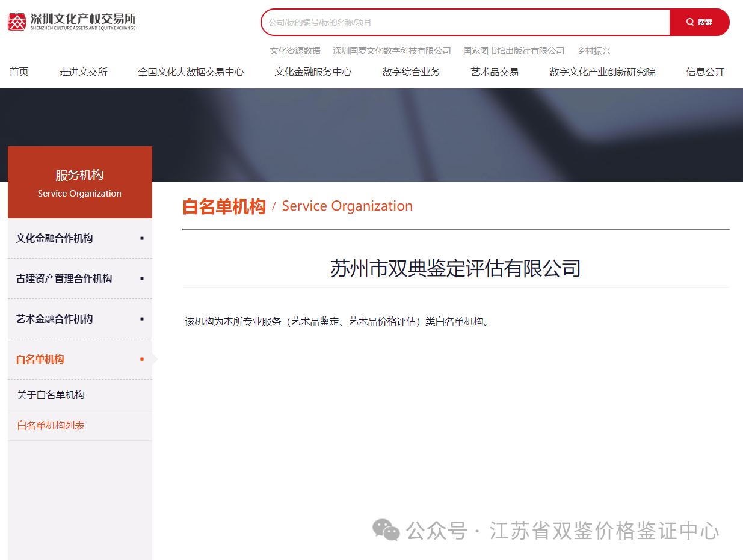Screen dimensions: 743x560
Task: Open the 深圳国夏文化数字科技有限公司 link
Action: 392,51
